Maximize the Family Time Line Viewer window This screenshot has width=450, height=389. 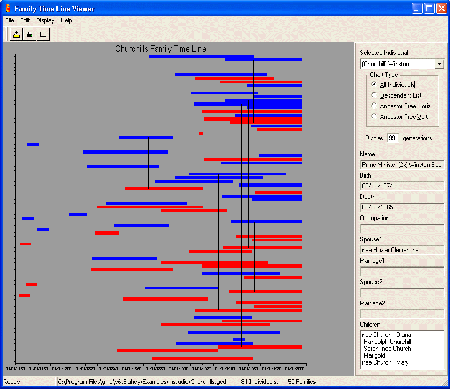point(430,8)
